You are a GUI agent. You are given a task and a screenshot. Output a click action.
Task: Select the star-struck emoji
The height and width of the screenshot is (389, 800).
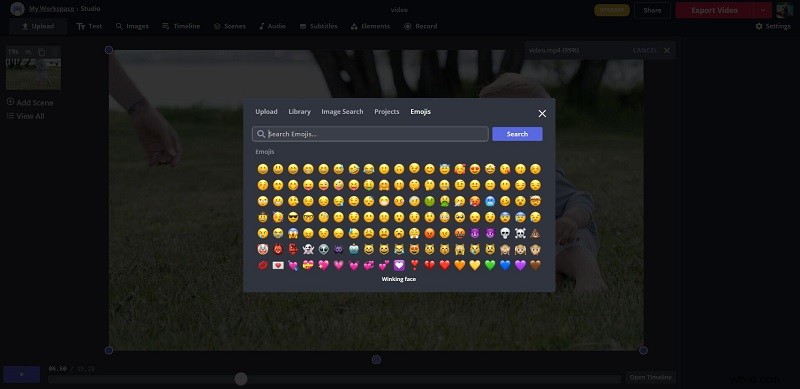tap(490, 169)
